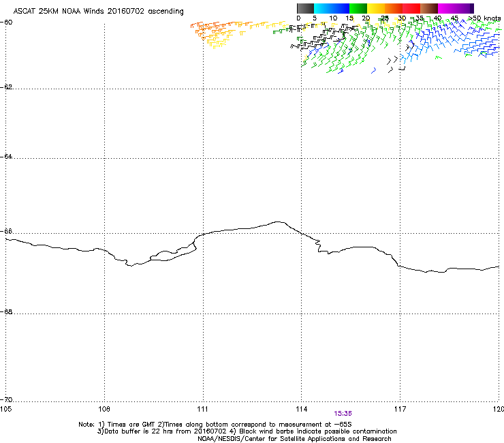
Task: Click the 117 longitude axis label
Action: (400, 409)
